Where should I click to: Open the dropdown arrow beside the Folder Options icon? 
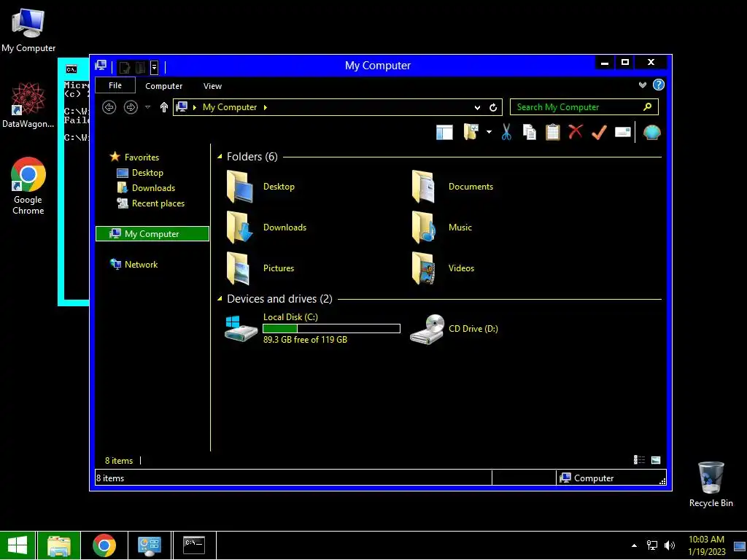pos(489,132)
